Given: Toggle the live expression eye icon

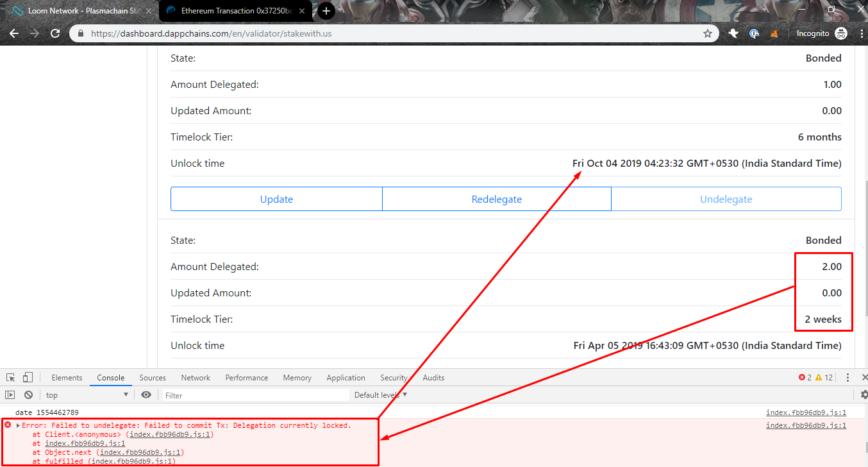Looking at the screenshot, I should click(146, 395).
